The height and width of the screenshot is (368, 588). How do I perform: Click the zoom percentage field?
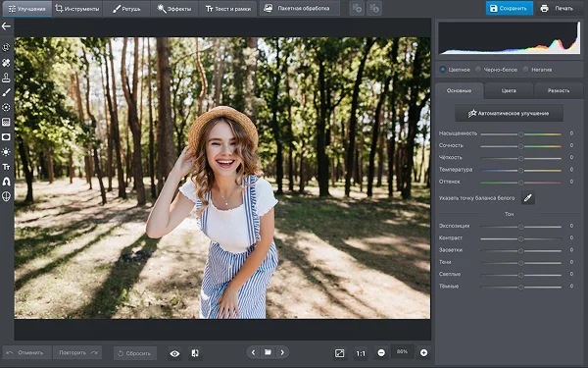point(403,352)
